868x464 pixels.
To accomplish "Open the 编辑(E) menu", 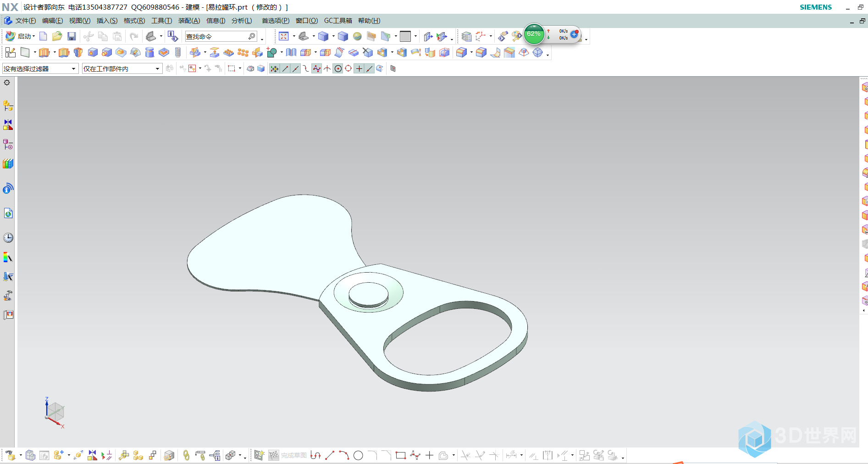I will (x=52, y=21).
